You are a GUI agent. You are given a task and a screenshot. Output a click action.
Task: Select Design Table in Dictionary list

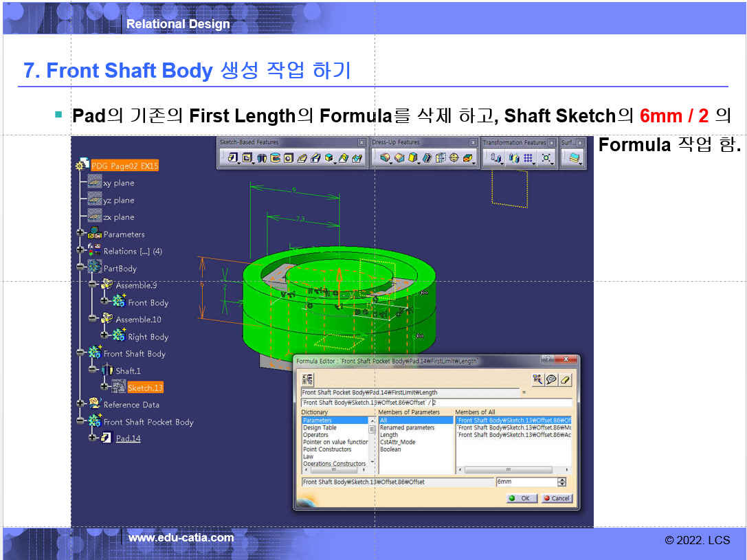click(x=320, y=427)
